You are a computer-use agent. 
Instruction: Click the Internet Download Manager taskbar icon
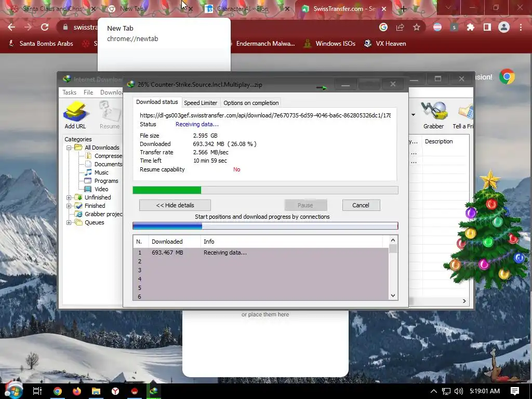(x=154, y=391)
